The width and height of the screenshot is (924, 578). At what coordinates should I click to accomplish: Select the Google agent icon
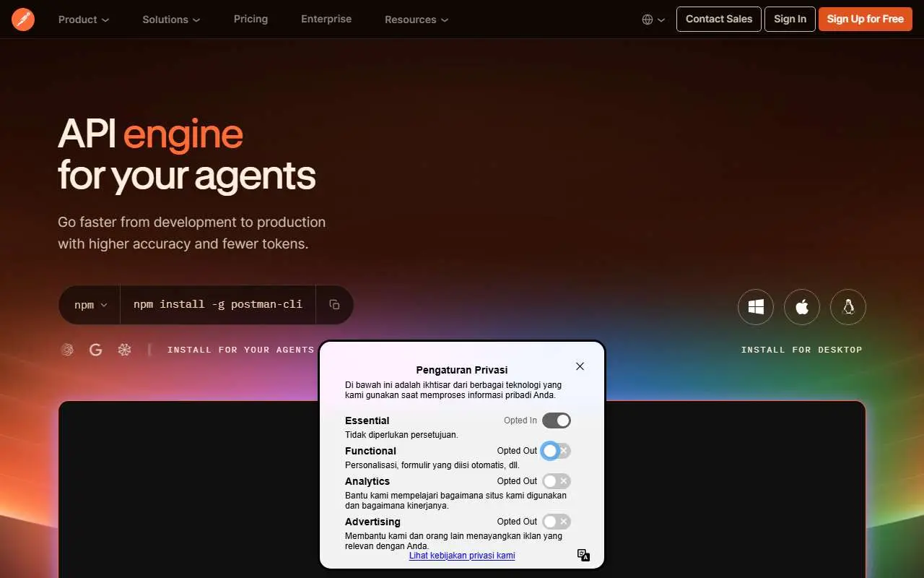click(95, 350)
